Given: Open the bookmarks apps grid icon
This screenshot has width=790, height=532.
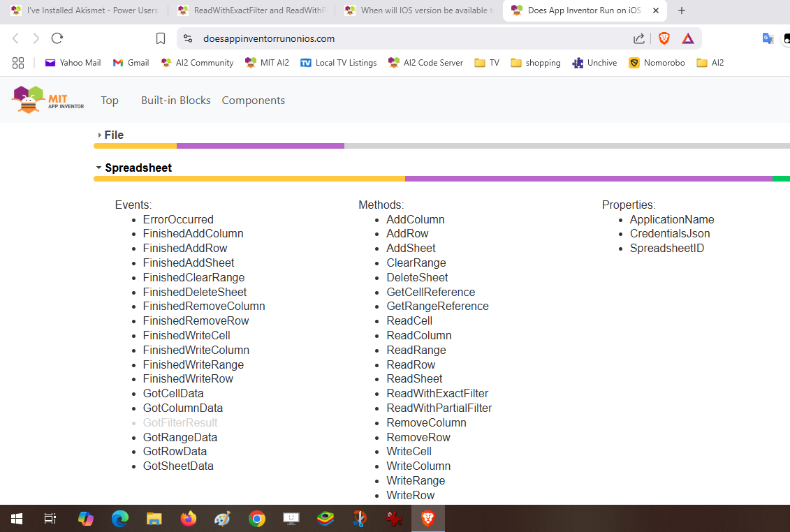Looking at the screenshot, I should [x=18, y=62].
